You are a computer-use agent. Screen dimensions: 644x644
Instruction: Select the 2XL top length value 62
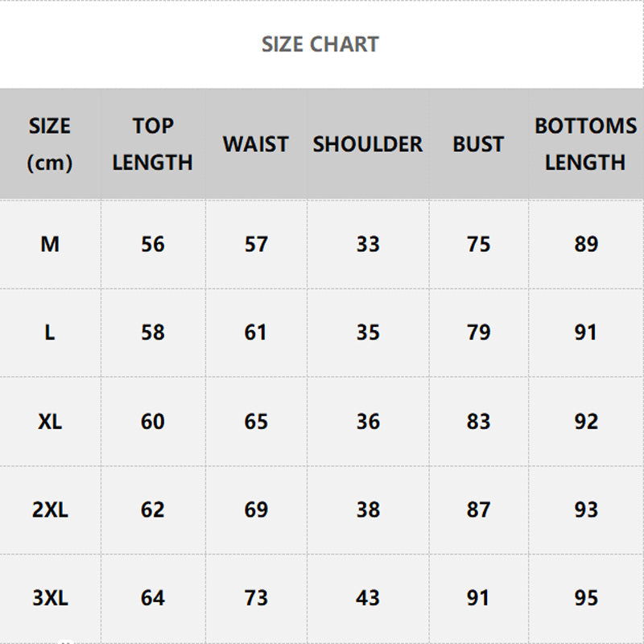pos(152,510)
